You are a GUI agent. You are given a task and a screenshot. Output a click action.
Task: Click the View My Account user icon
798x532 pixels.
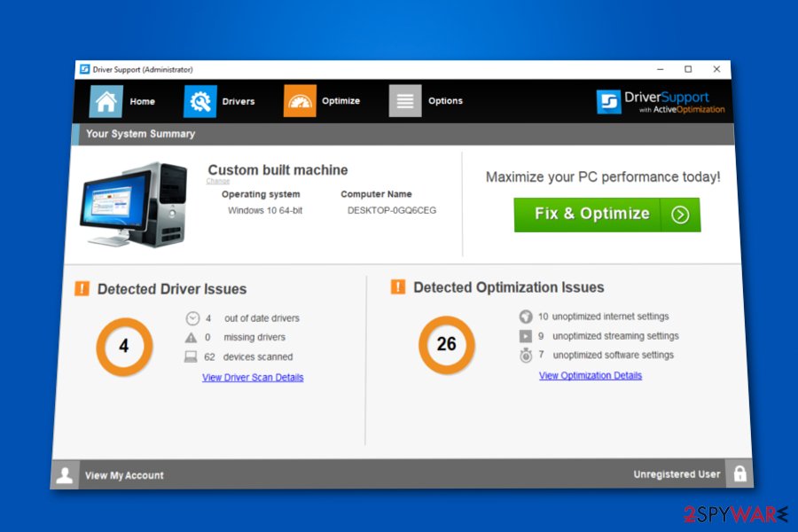[x=65, y=475]
